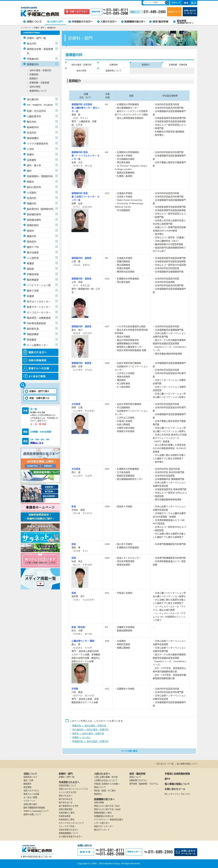The image size is (218, 868).
Task: Click the 初期研修 button on 臨床研修 banner
Action: pyautogui.click(x=49, y=487)
